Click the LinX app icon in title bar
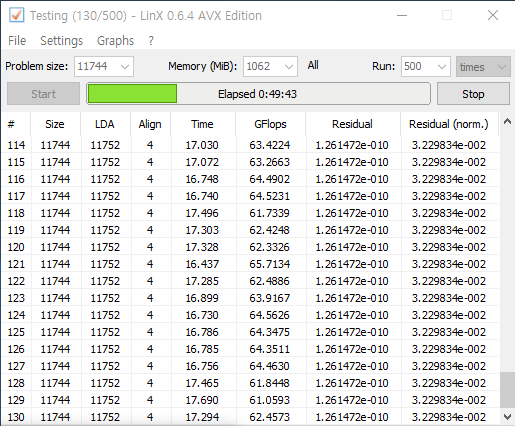The width and height of the screenshot is (515, 426). [16, 15]
